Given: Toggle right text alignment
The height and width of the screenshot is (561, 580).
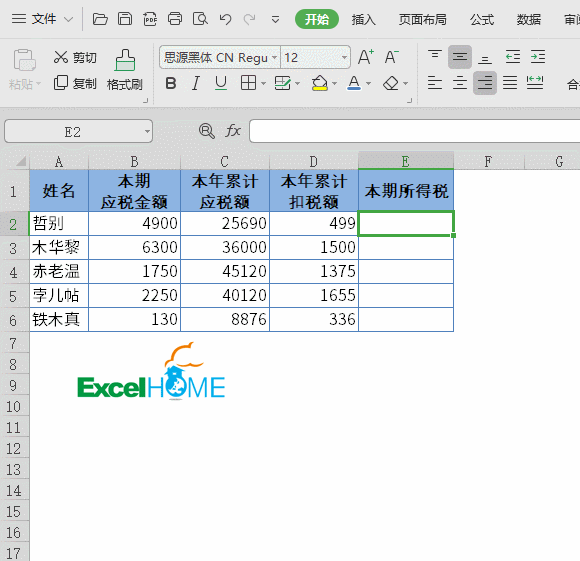Looking at the screenshot, I should coord(485,83).
